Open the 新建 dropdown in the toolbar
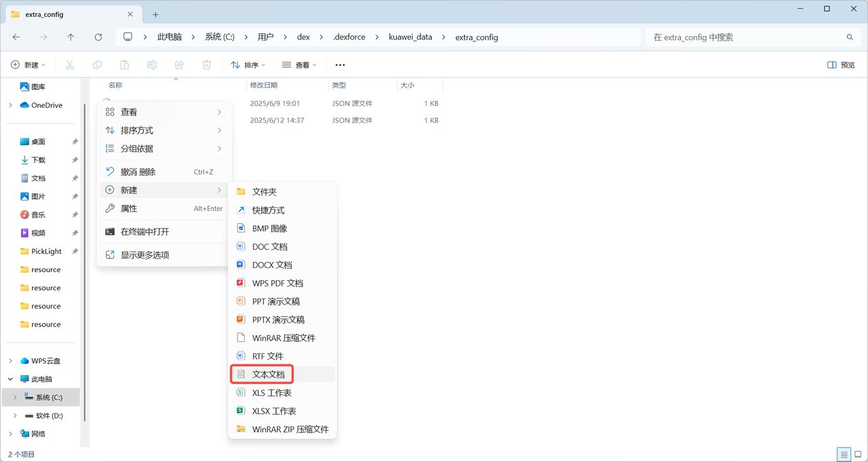The image size is (868, 462). coord(28,64)
